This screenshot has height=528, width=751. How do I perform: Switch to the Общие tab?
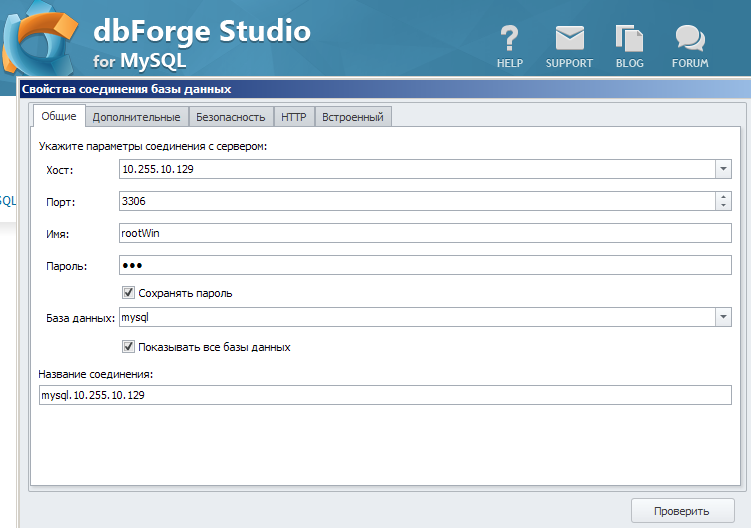click(58, 116)
